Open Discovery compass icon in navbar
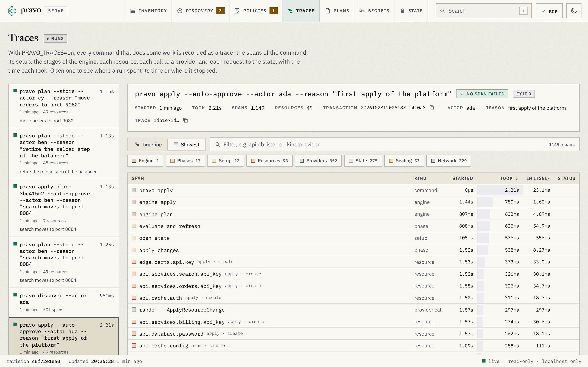588x367 pixels. [180, 11]
